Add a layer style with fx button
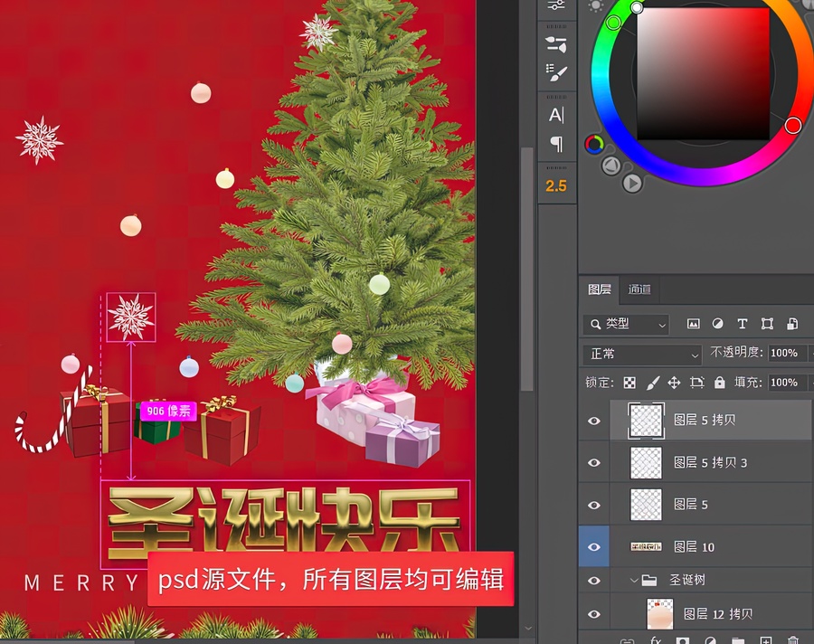 click(x=656, y=641)
